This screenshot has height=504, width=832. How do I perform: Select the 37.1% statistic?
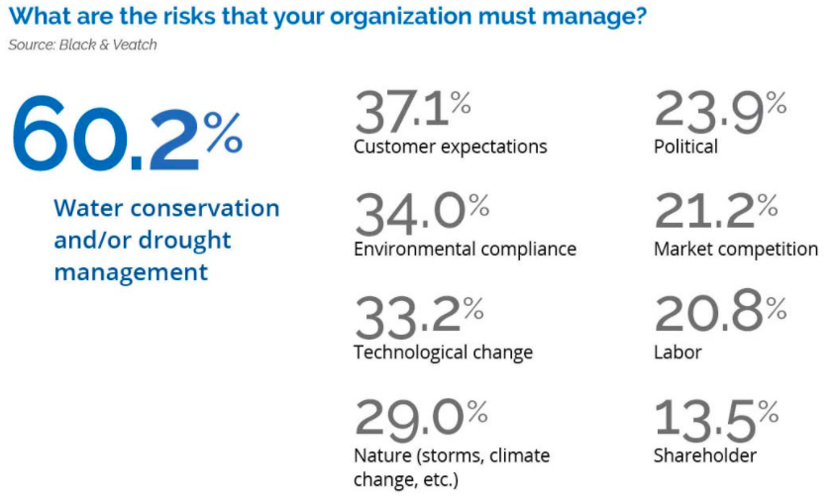413,110
